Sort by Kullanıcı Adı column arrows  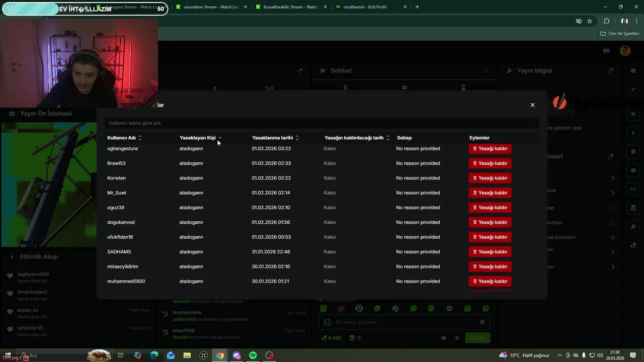point(140,138)
